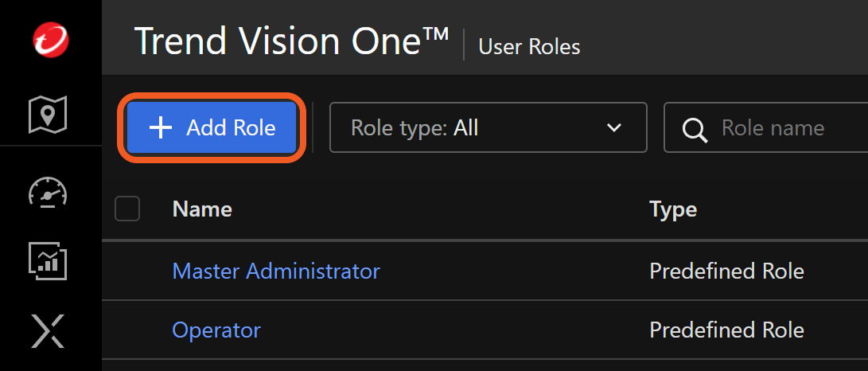Click the magnifier search icon

[x=695, y=129]
